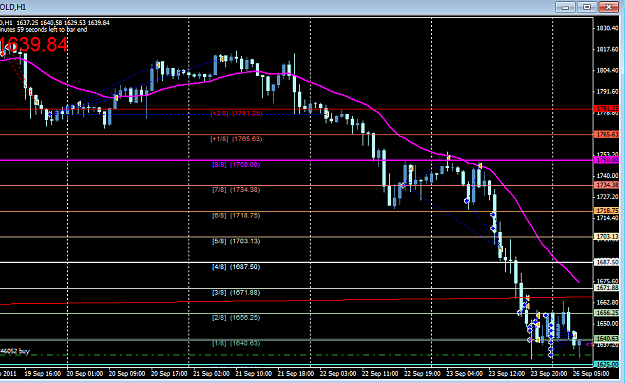Viewport: 625px width, 383px height.
Task: Click the 22 Sep 11:00 time label
Action: tap(380, 374)
